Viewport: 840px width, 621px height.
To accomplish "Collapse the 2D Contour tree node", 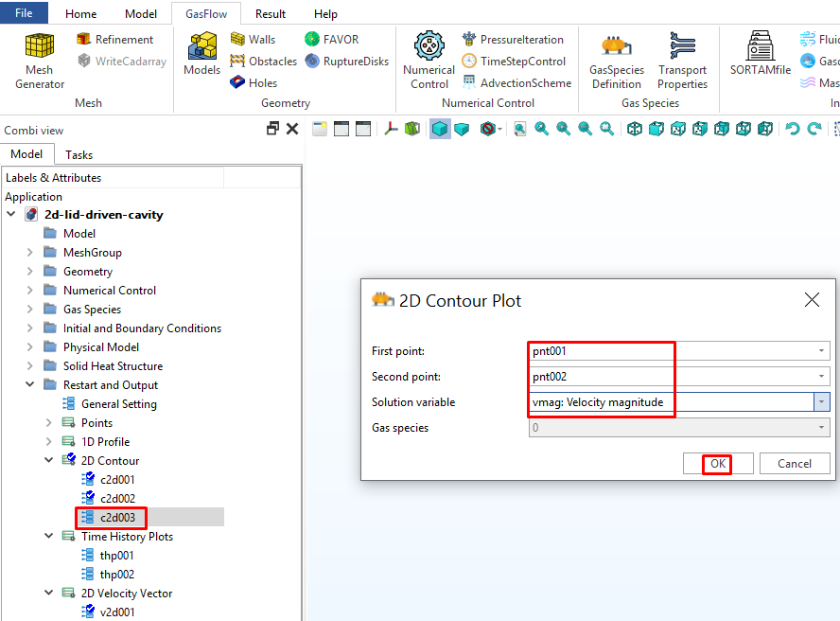I will pyautogui.click(x=48, y=461).
